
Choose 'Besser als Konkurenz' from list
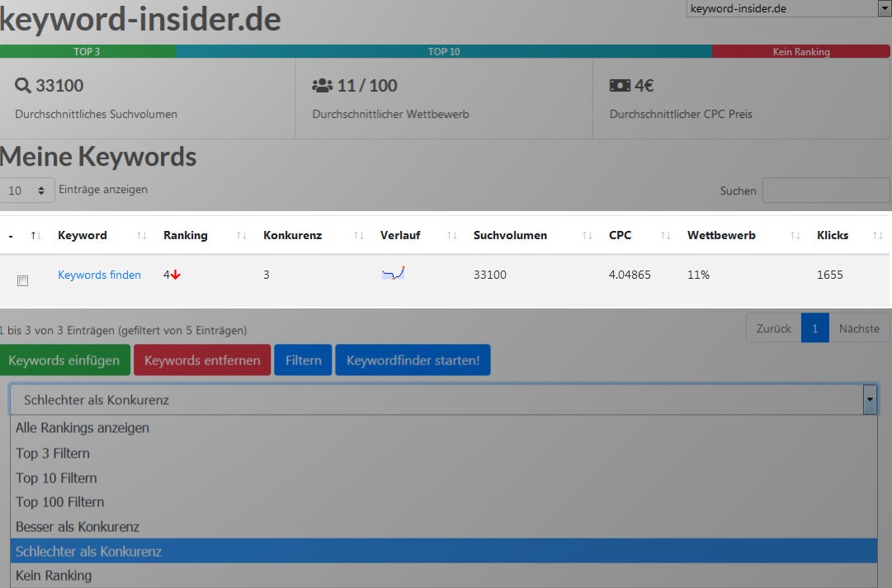78,527
